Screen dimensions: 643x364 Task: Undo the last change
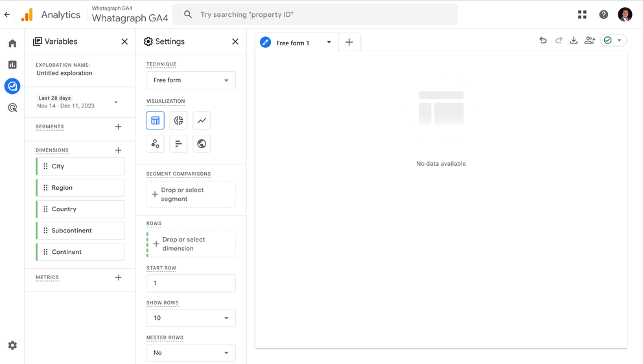click(x=543, y=40)
